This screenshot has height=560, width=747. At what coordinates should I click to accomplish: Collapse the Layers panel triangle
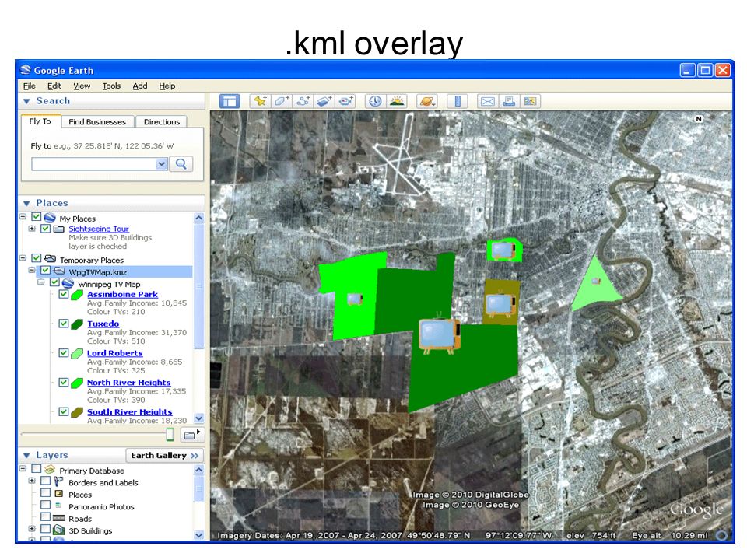[x=26, y=456]
